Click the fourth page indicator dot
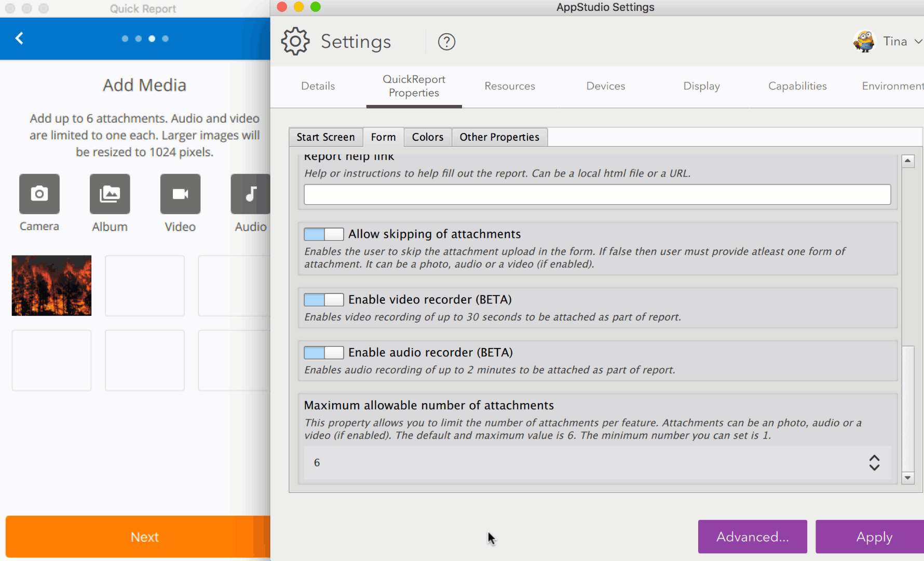The width and height of the screenshot is (924, 561). (x=165, y=38)
